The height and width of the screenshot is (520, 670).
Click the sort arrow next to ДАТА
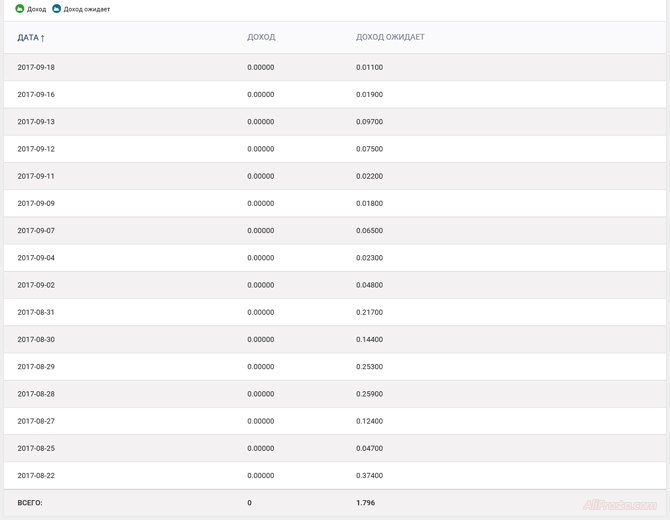pyautogui.click(x=43, y=38)
